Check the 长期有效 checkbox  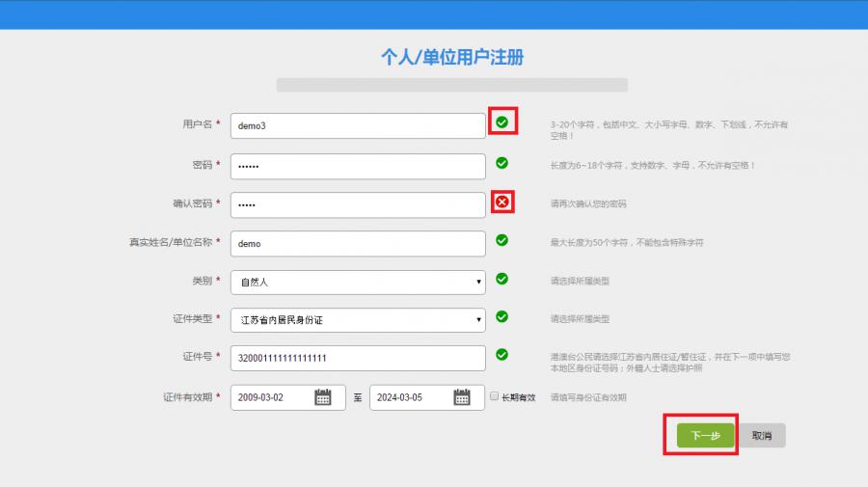[x=495, y=396]
